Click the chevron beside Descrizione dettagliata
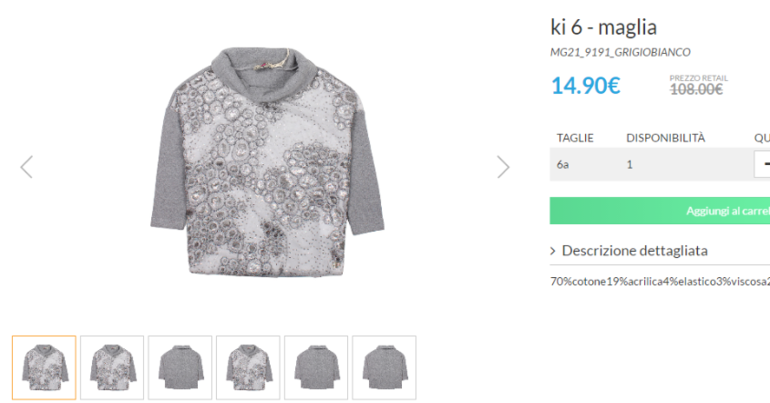 click(x=553, y=251)
